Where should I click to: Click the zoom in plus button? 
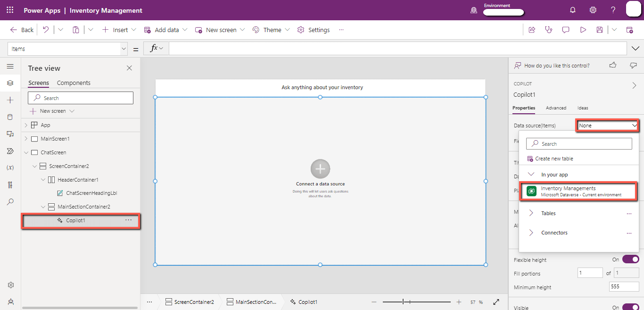tap(459, 302)
